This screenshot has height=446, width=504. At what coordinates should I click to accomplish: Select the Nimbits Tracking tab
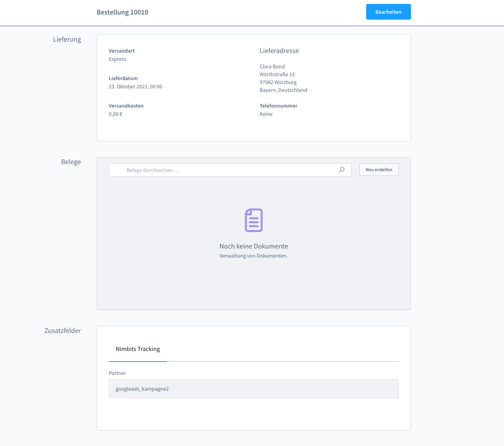(138, 349)
